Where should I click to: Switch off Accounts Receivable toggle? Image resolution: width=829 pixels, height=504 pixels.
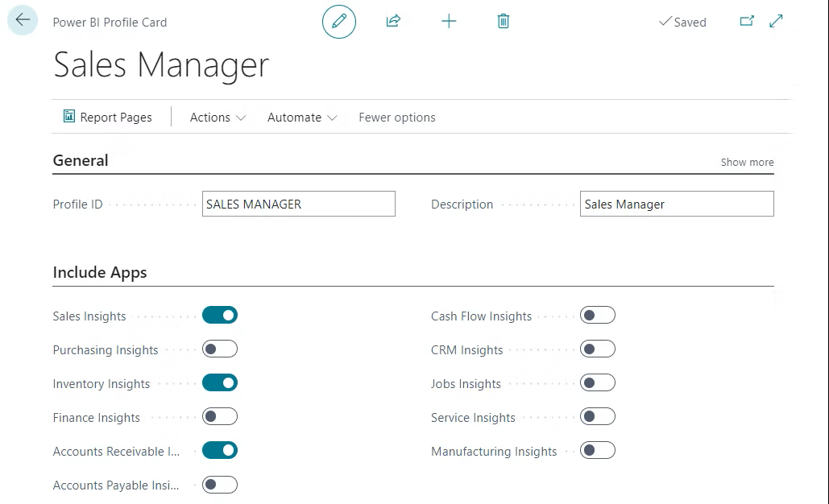point(220,451)
